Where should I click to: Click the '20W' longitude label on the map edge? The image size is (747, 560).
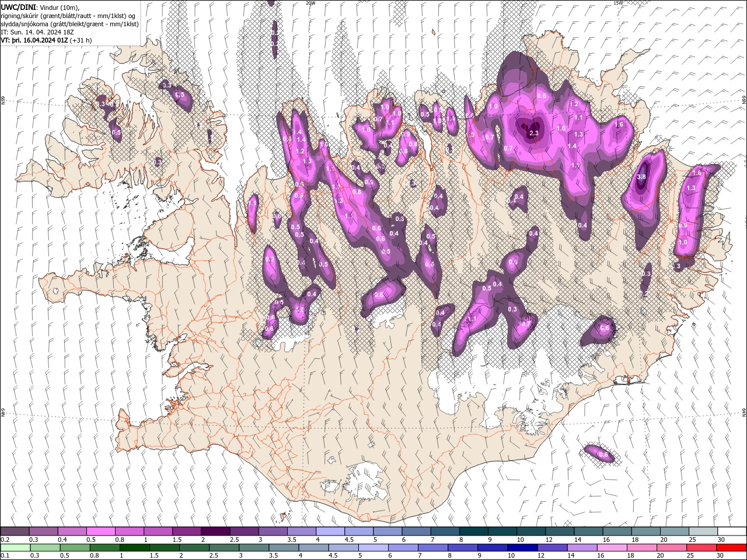[x=310, y=3]
